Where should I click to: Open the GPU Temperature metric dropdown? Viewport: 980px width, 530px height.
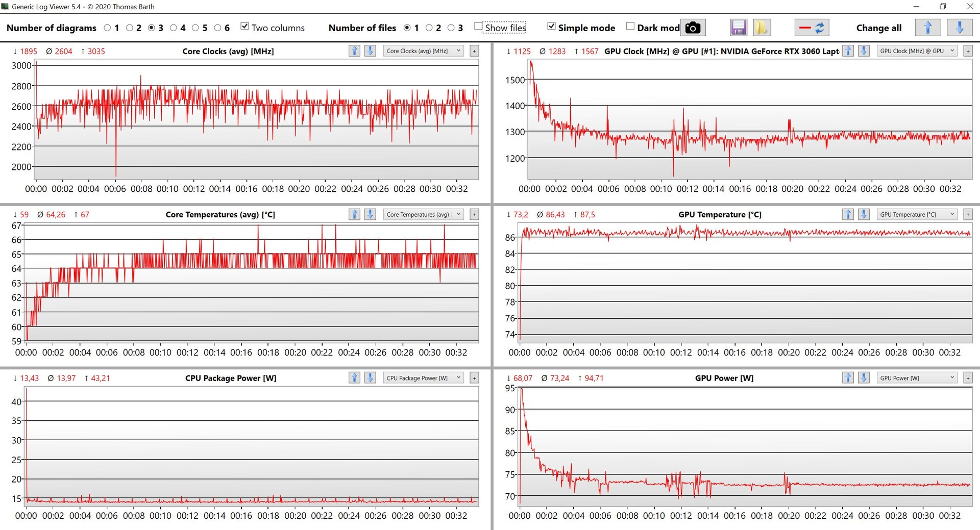(x=917, y=214)
